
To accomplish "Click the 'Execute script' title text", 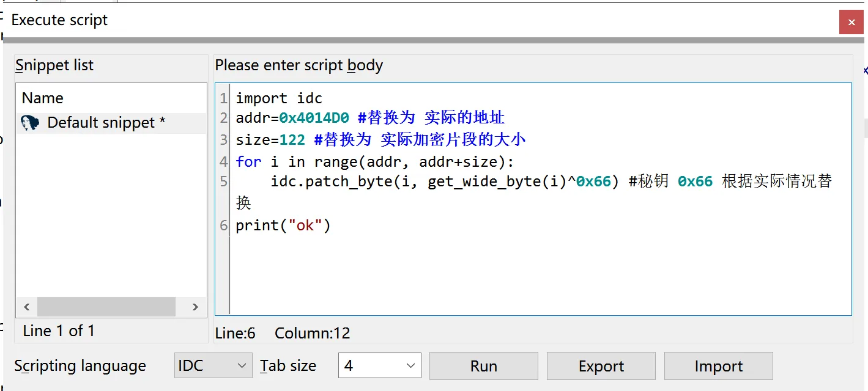I will (x=59, y=20).
